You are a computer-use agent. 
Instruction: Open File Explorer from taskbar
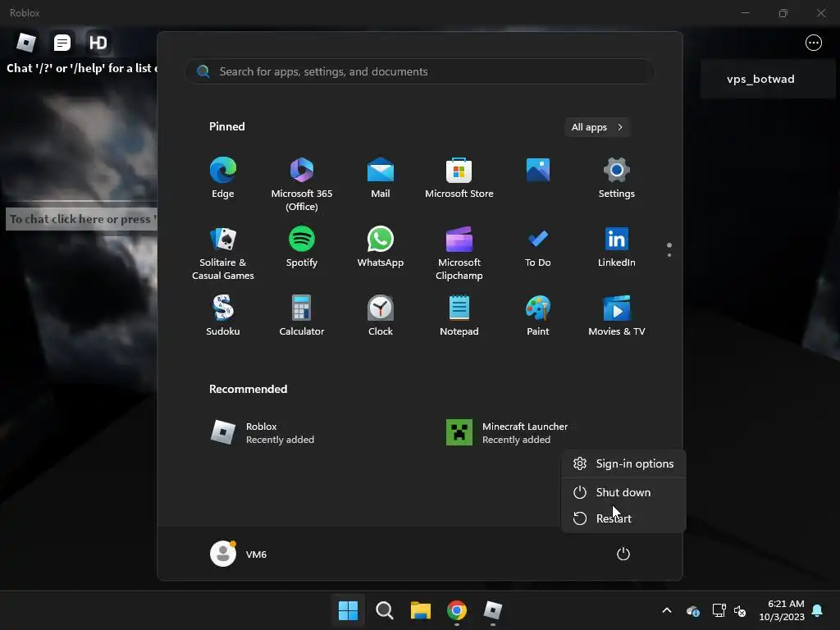click(421, 610)
